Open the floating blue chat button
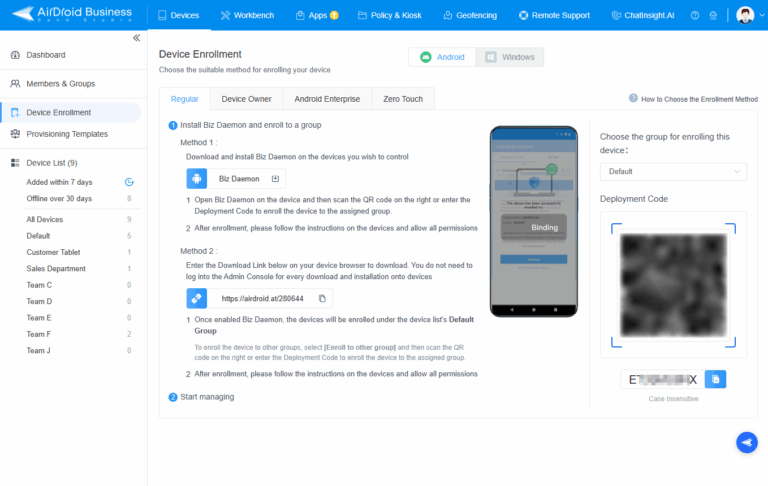 [x=747, y=442]
